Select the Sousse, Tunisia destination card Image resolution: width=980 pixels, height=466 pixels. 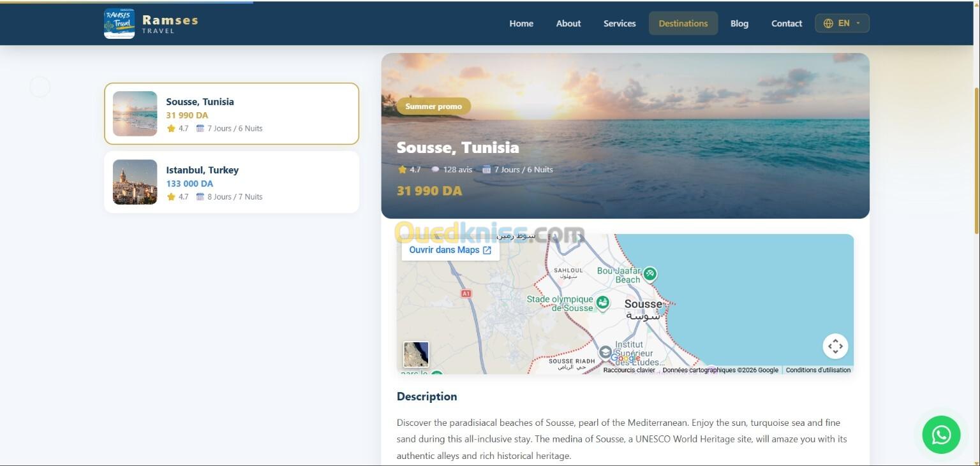232,113
